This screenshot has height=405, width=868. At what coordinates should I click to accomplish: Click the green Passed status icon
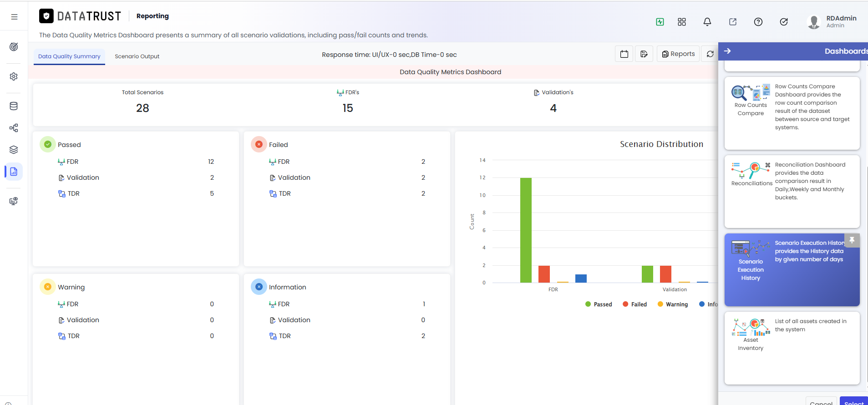point(48,144)
